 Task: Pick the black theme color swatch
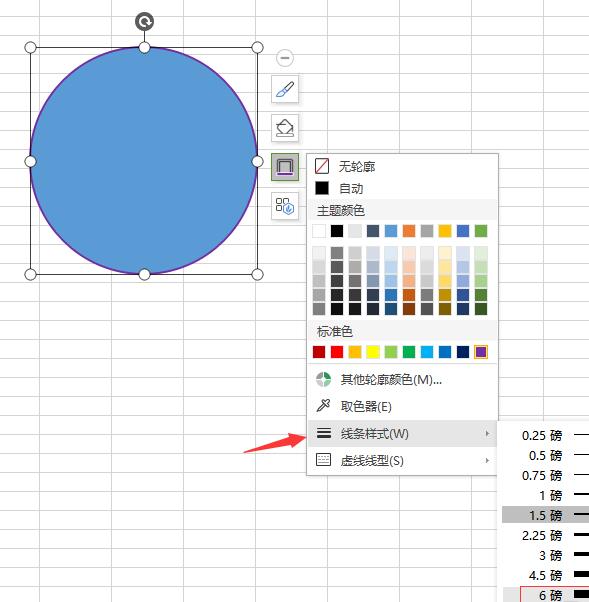337,231
